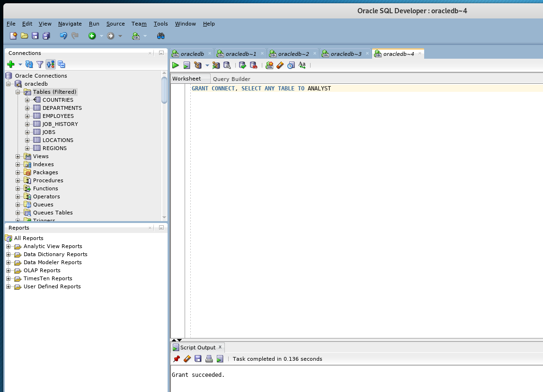The width and height of the screenshot is (543, 392).
Task: Rollback changes using the database undo icon
Action: (254, 65)
